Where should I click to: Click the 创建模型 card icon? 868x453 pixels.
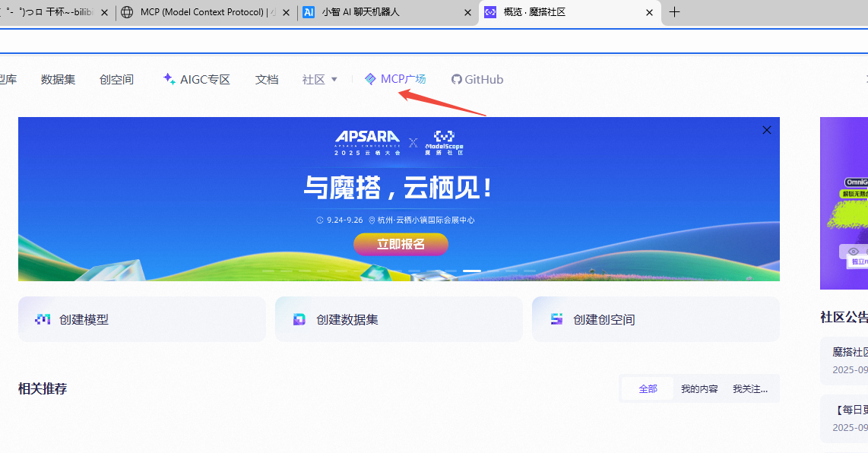point(43,319)
